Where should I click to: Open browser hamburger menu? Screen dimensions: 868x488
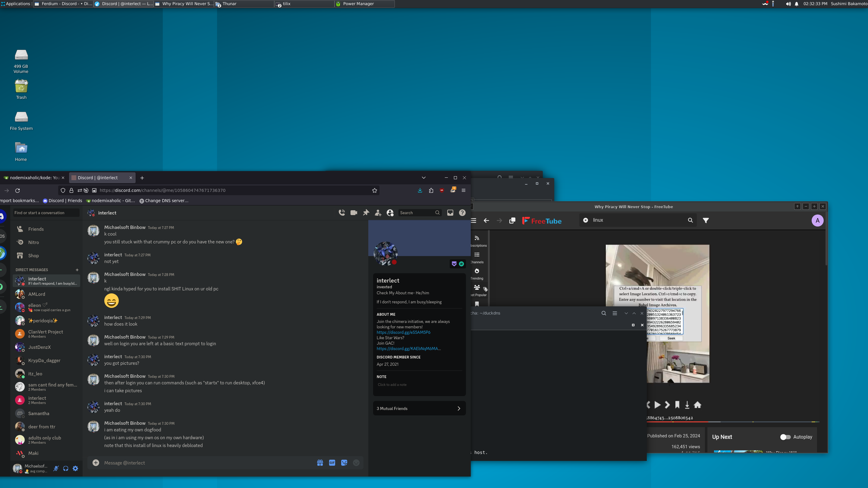pyautogui.click(x=464, y=190)
